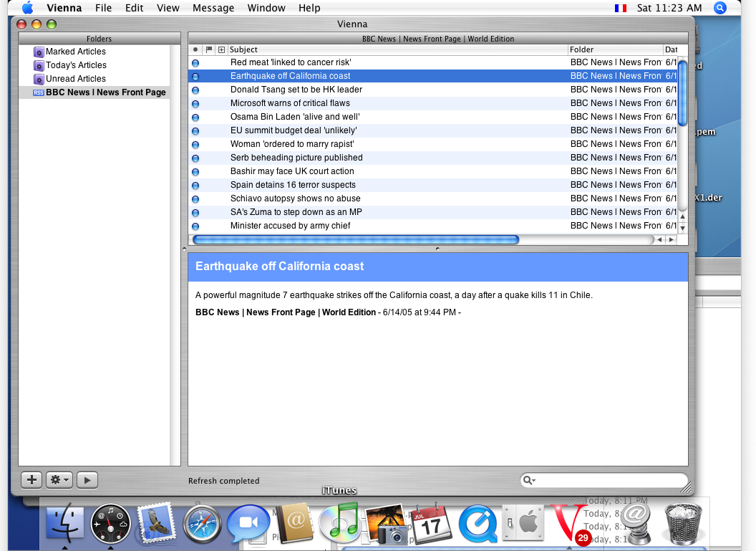The image size is (756, 551).
Task: Open the Message menu
Action: click(213, 8)
